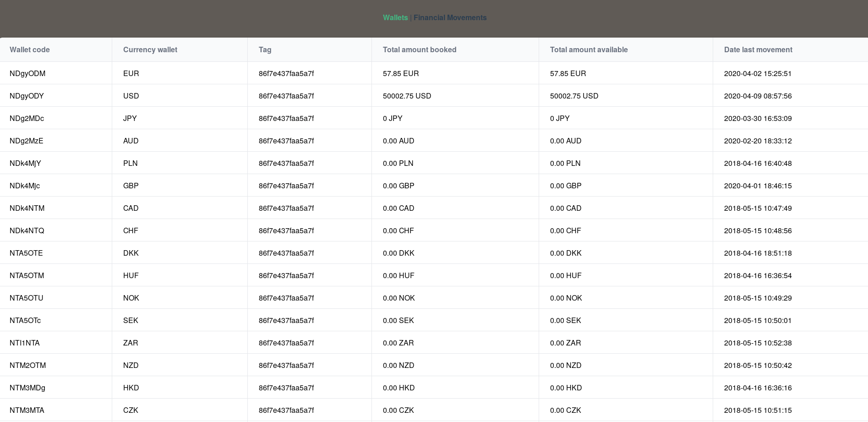The width and height of the screenshot is (868, 422).
Task: Click date 2018-05-15 10:51:15
Action: coord(758,410)
